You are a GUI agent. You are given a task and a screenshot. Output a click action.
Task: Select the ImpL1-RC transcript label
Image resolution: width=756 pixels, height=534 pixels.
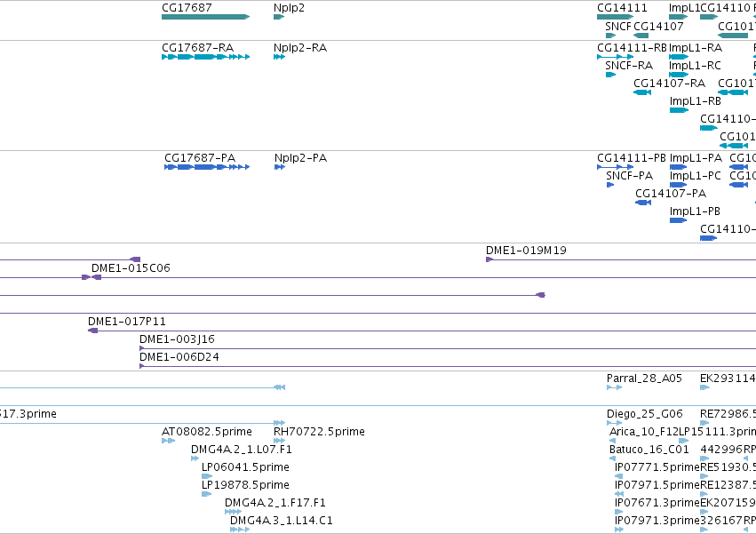695,66
